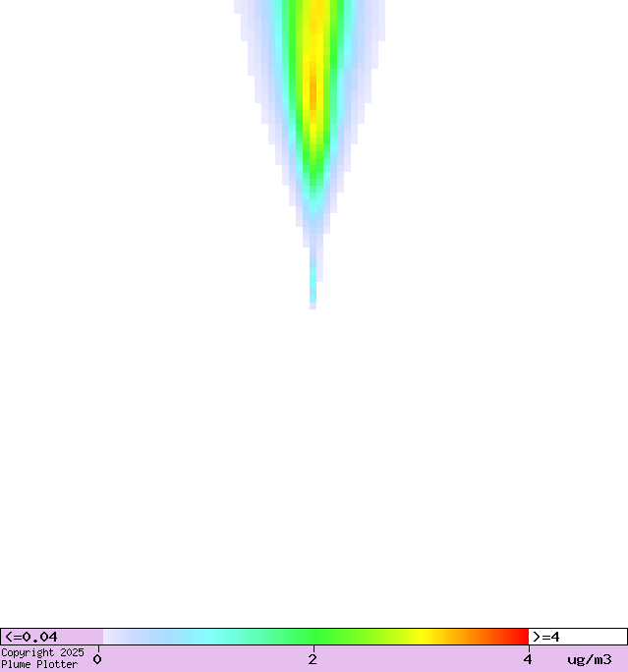Click the "0" tick label on scale
This screenshot has width=628, height=672.
[97, 660]
